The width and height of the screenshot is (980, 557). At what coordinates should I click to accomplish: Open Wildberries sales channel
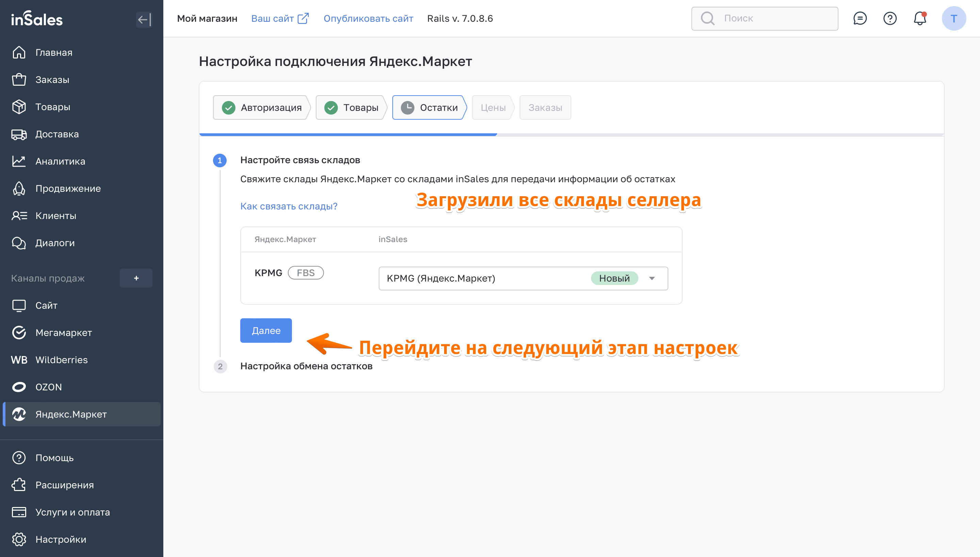coord(61,360)
